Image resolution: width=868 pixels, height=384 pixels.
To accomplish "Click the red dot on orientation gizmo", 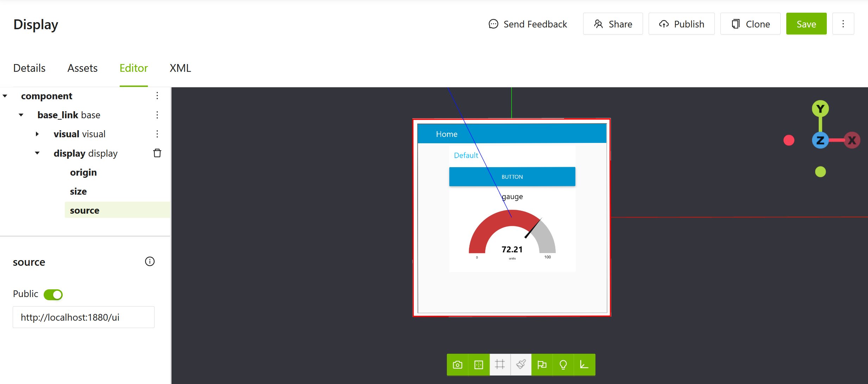I will [x=789, y=140].
